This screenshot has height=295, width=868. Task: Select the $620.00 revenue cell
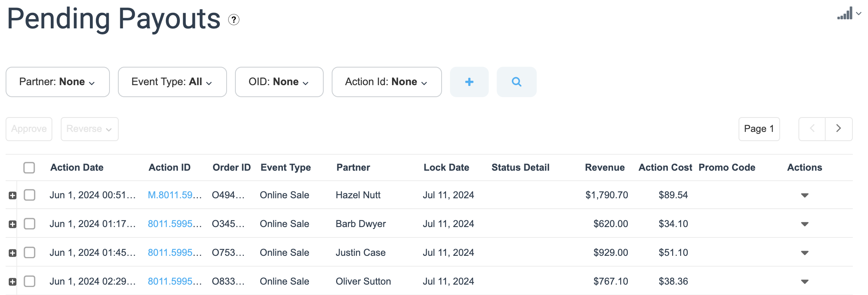pos(611,224)
